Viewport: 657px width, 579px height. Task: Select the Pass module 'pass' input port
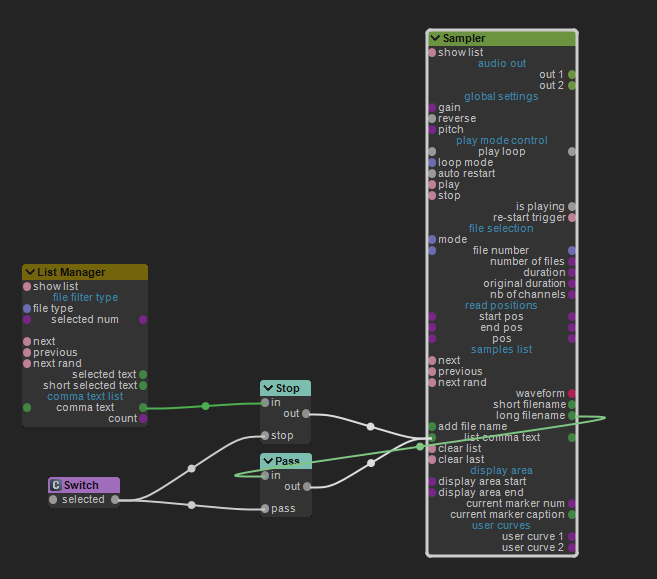point(264,509)
